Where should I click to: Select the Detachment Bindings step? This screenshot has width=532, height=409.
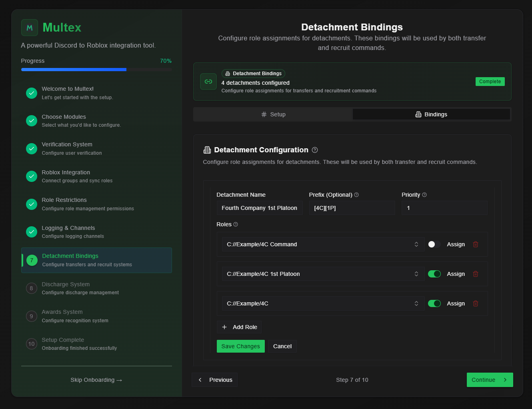coord(96,260)
